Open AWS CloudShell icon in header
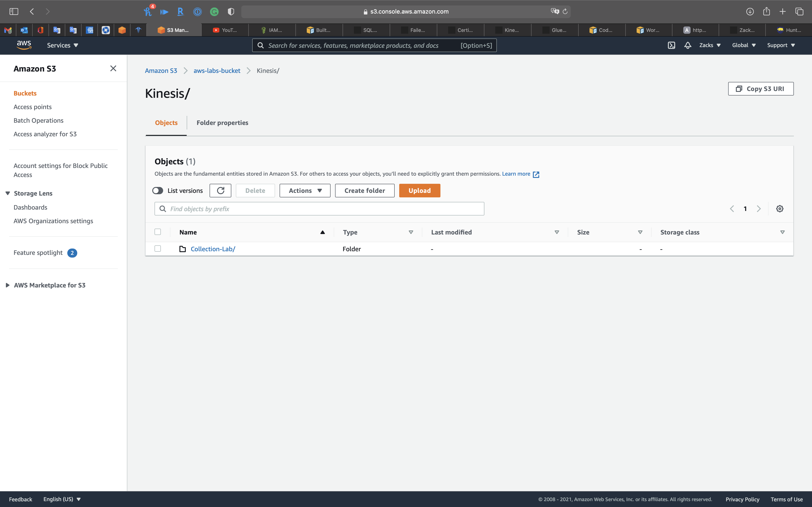Image resolution: width=812 pixels, height=507 pixels. click(671, 45)
